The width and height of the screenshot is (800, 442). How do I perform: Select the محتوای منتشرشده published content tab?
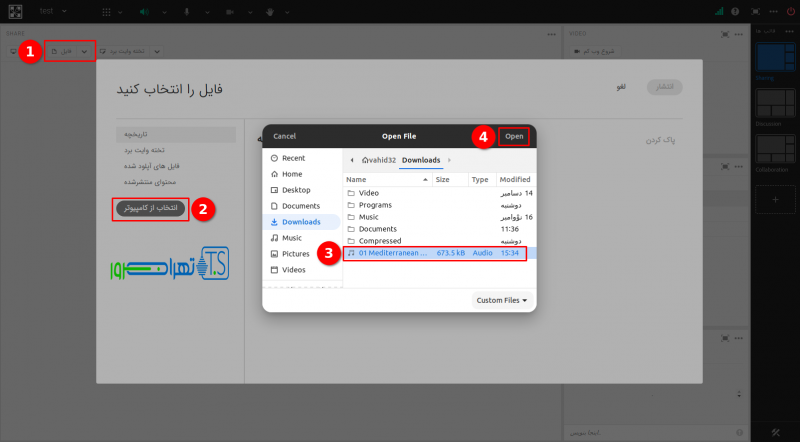point(149,182)
